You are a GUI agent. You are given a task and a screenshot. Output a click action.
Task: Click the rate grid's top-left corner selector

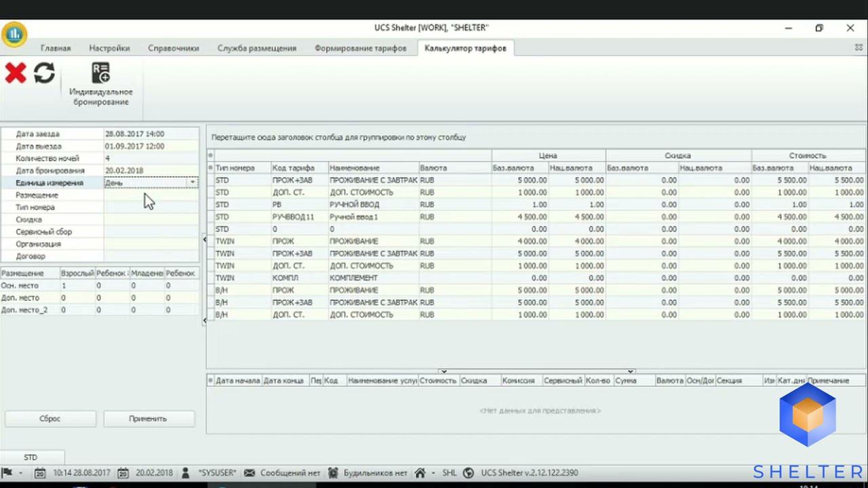tap(210, 155)
